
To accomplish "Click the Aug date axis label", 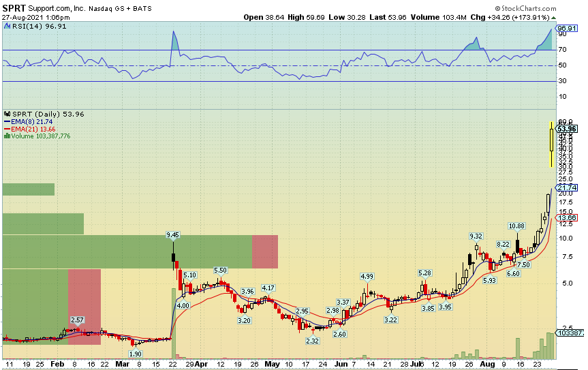I will pos(487,364).
